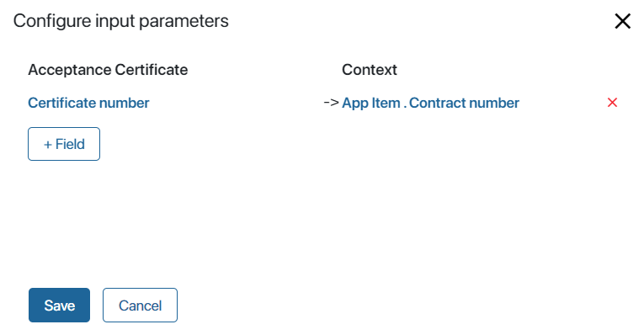
Task: Click the Context column header
Action: [370, 70]
